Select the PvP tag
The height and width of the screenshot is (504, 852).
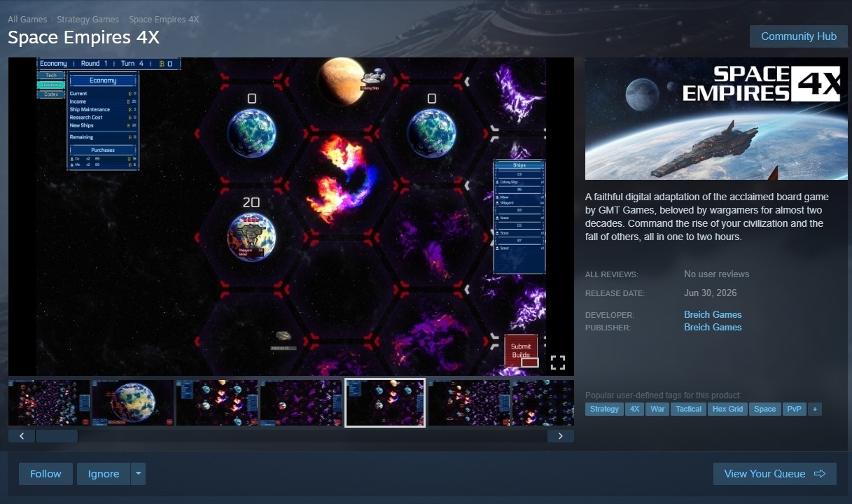[x=794, y=409]
